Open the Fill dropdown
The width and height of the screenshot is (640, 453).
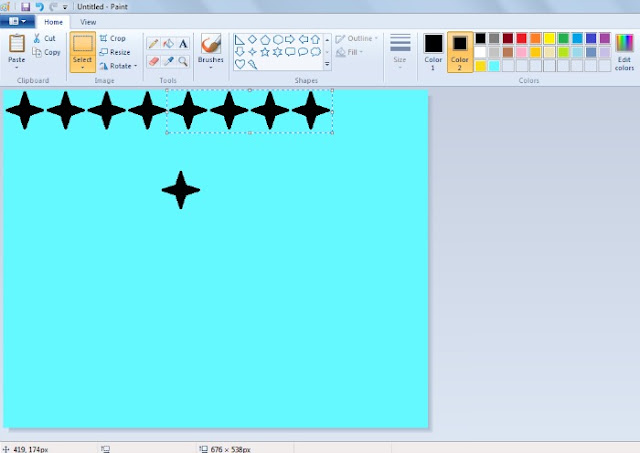point(349,52)
